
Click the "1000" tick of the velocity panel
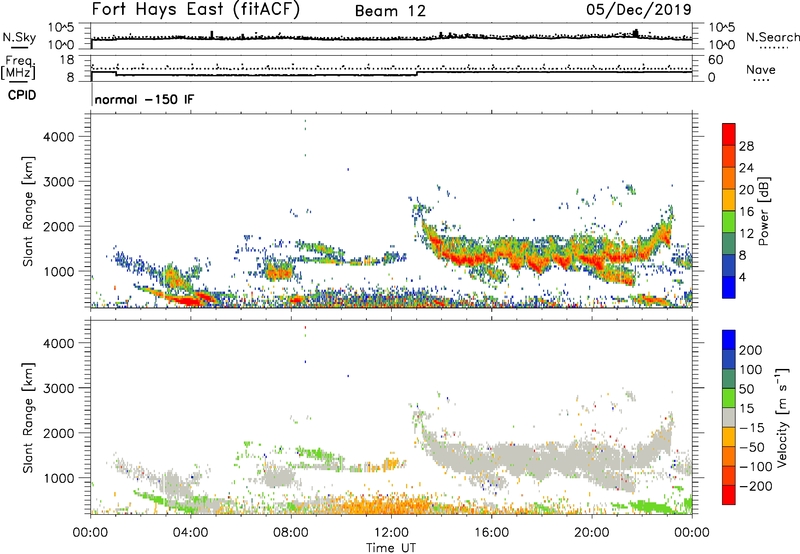coord(59,478)
